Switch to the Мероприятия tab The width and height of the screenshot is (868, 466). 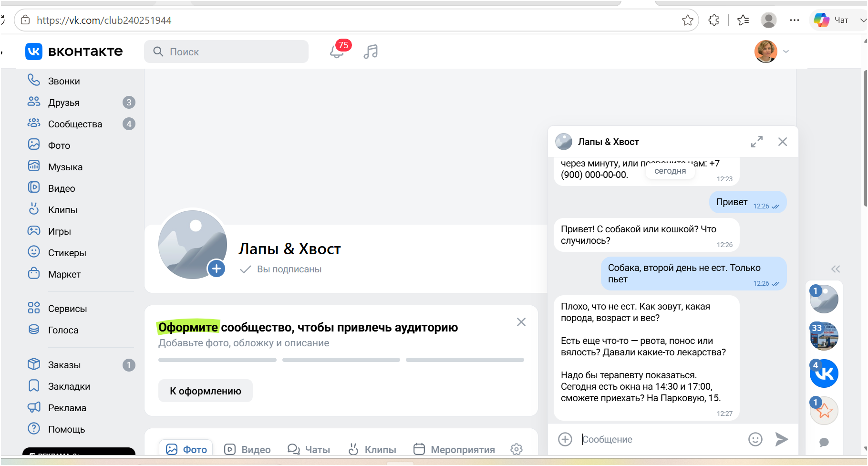click(454, 449)
